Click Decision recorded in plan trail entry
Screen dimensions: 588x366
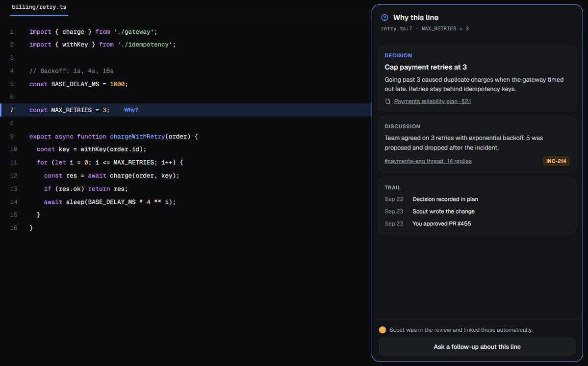tap(445, 199)
